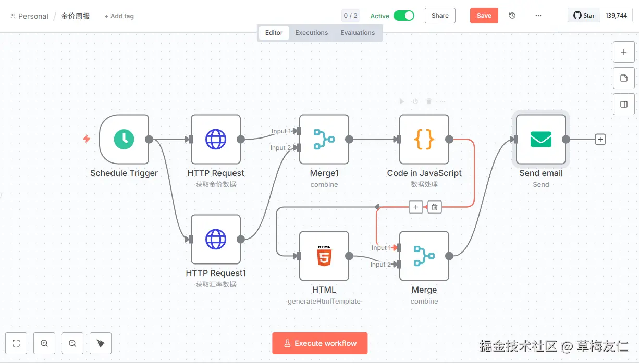Toggle the Active workflow switch
Image resolution: width=639 pixels, height=364 pixels.
tap(403, 16)
